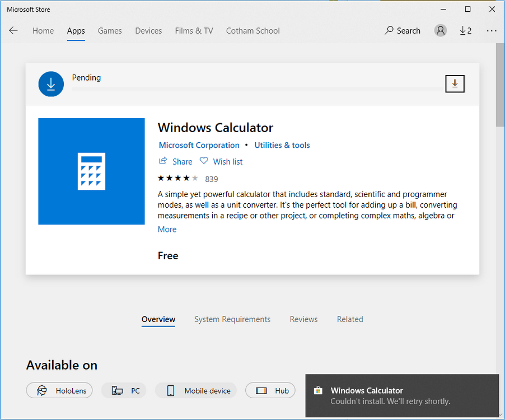The width and height of the screenshot is (505, 420).
Task: Open downloads and updates indicator
Action: click(x=466, y=31)
